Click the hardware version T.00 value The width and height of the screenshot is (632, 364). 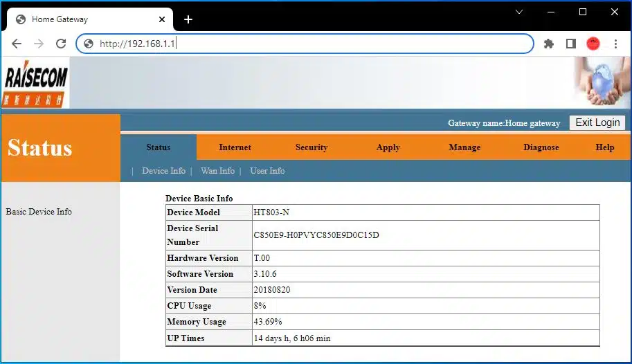coord(262,258)
